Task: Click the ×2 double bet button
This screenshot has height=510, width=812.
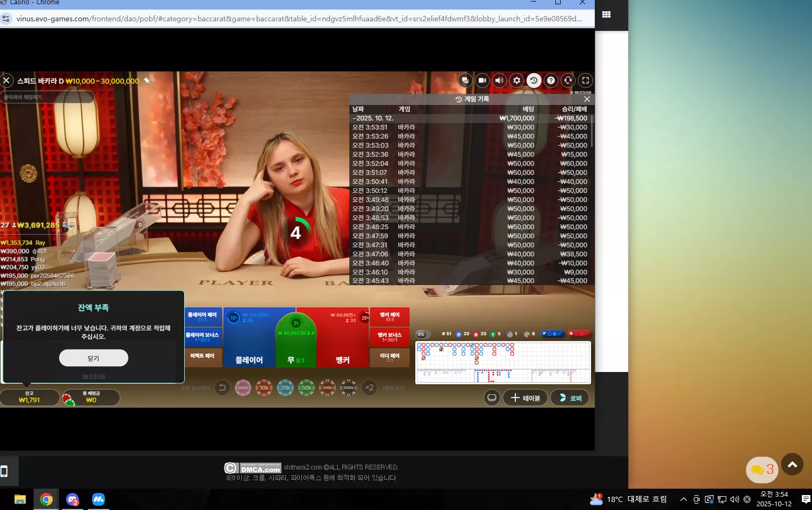Action: 370,388
